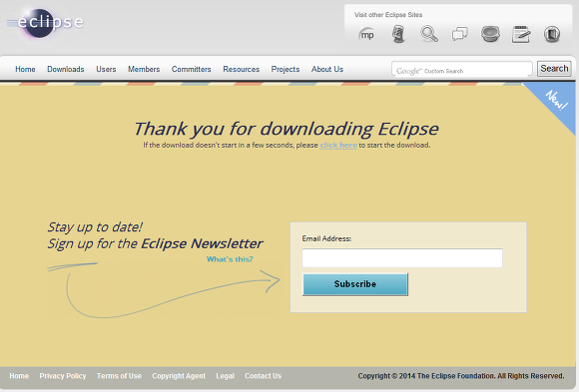Viewport: 579px width, 392px height.
Task: Navigate to Resources menu
Action: coord(242,70)
